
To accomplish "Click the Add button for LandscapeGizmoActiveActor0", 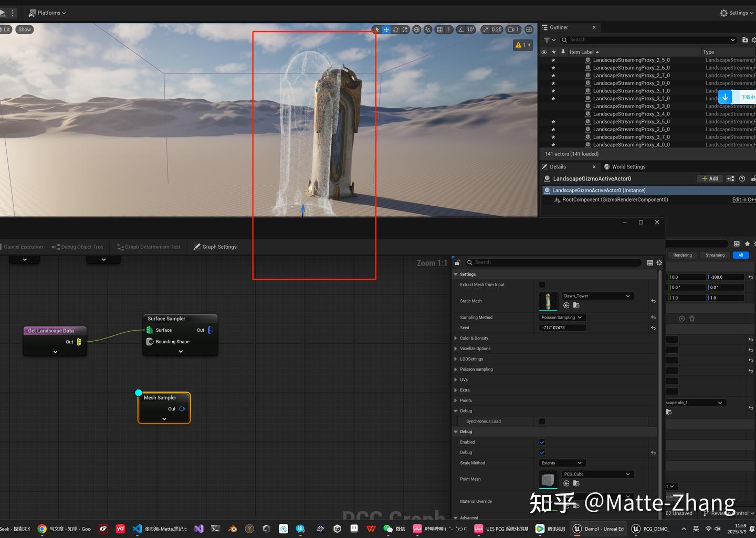I will point(710,178).
